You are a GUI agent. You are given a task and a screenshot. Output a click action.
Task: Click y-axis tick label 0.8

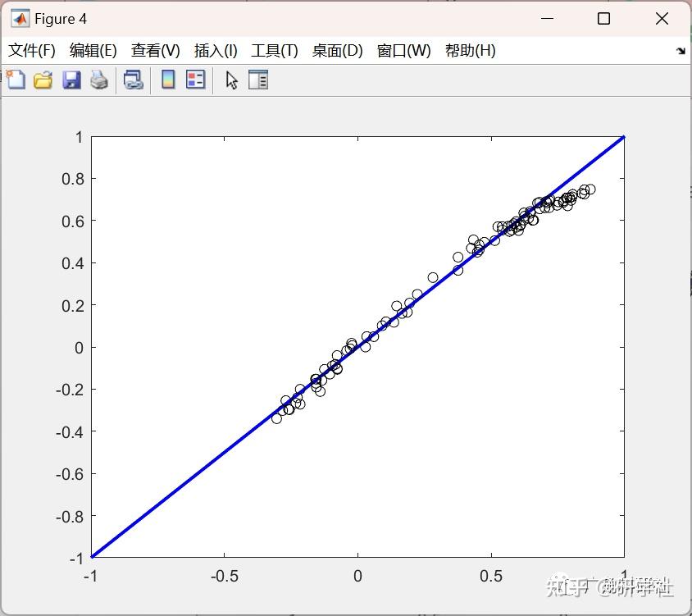click(73, 179)
